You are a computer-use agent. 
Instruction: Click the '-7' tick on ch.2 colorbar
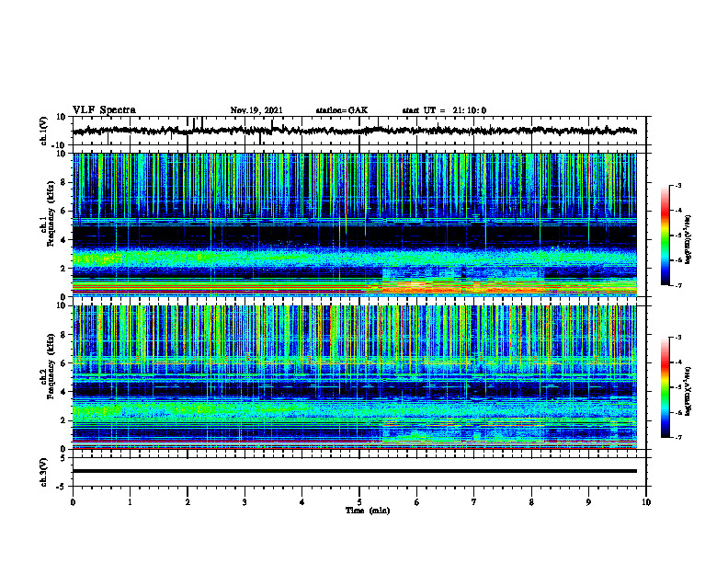(677, 438)
